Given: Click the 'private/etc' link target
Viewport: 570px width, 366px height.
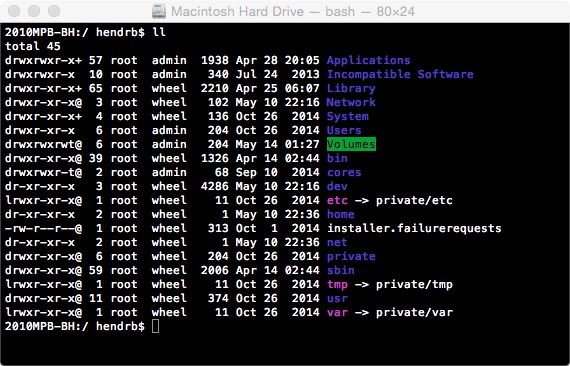Looking at the screenshot, I should click(414, 200).
